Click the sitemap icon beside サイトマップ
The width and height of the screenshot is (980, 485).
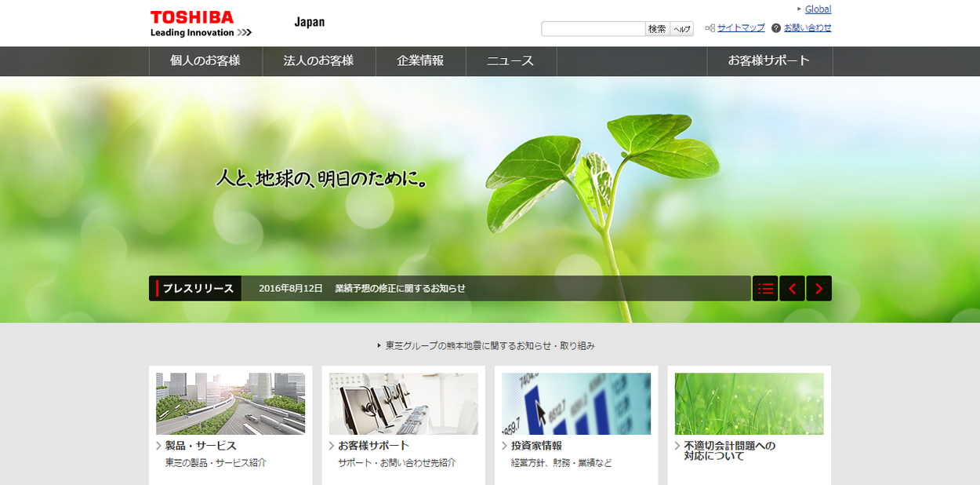710,28
